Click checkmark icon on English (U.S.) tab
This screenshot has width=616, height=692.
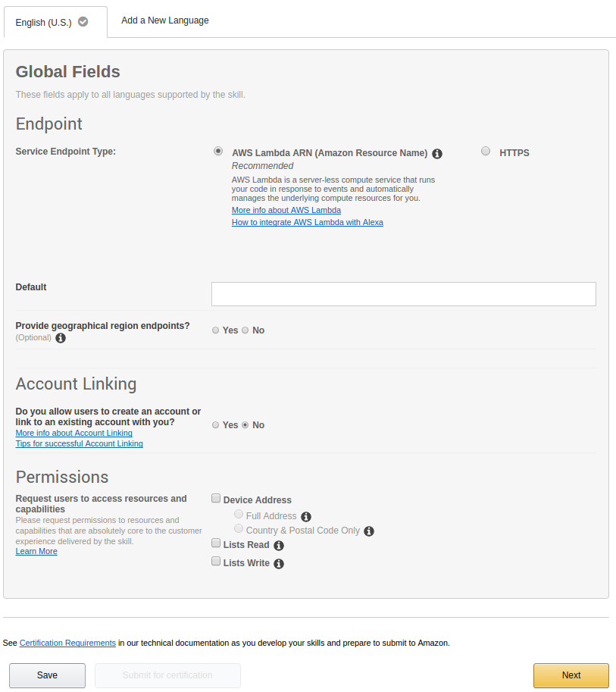pos(83,22)
